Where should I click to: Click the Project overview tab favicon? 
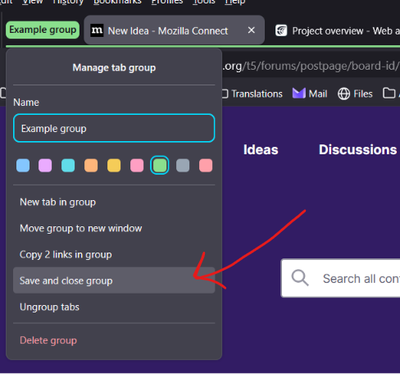[x=281, y=31]
